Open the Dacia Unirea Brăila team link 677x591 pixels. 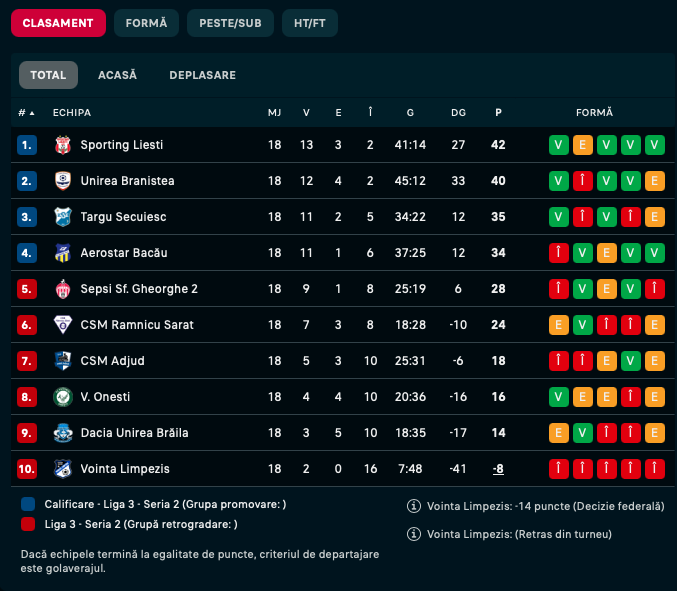(x=134, y=433)
